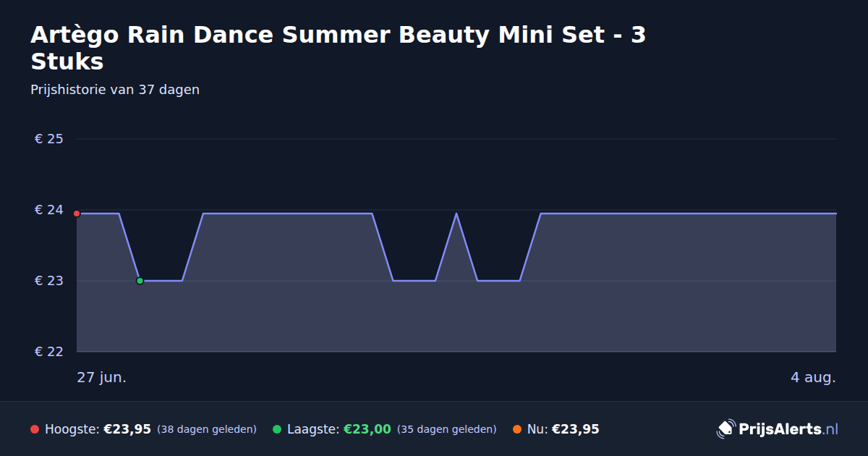This screenshot has height=456, width=868.
Task: Click the green Laagste legend dot
Action: click(277, 429)
